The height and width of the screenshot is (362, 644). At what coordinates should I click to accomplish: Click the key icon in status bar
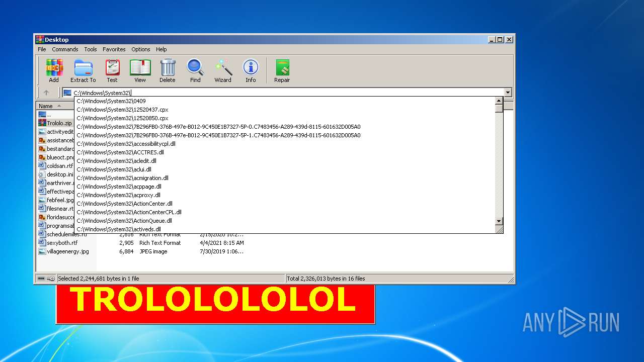point(51,279)
